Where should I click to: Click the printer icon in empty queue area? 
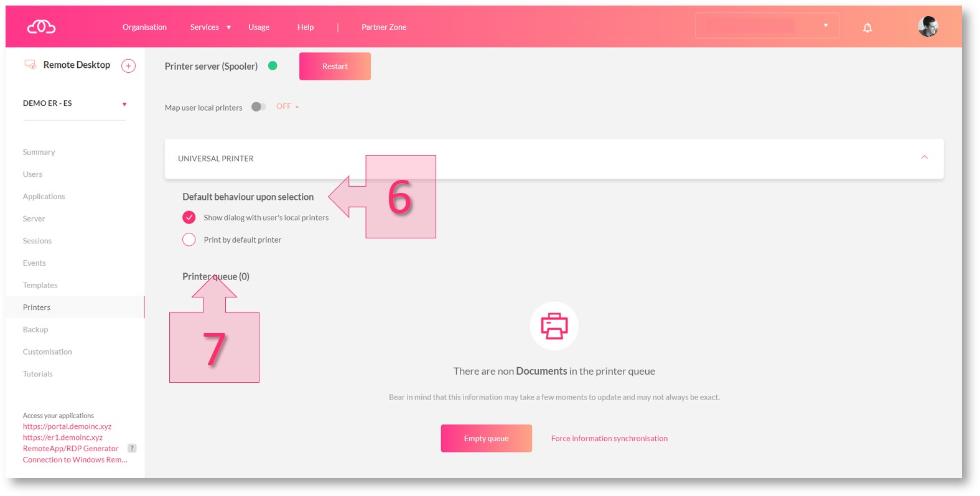(554, 326)
